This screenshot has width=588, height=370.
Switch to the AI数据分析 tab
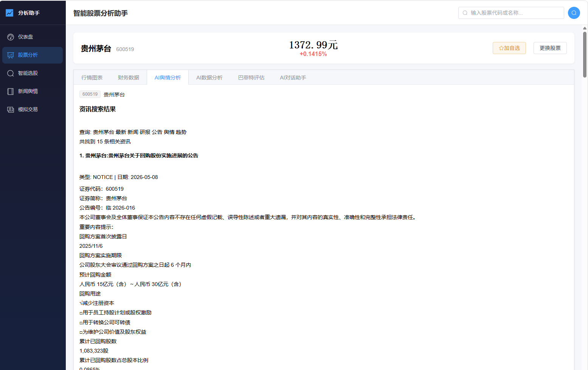click(209, 78)
